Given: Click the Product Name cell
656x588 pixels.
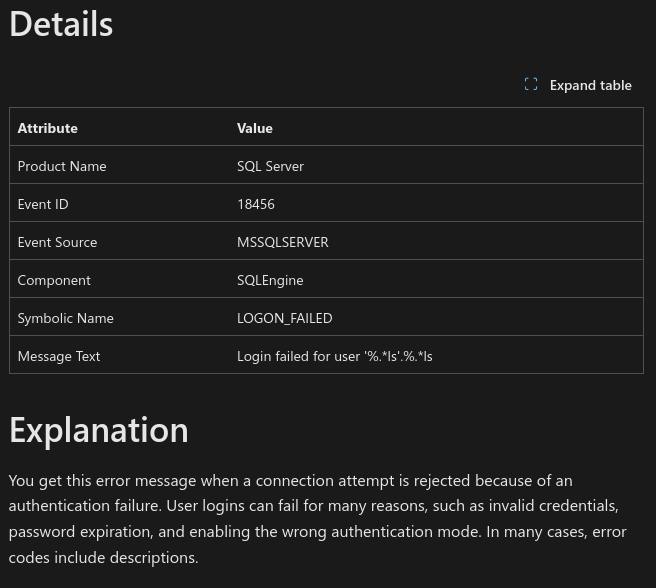Looking at the screenshot, I should (x=62, y=166).
